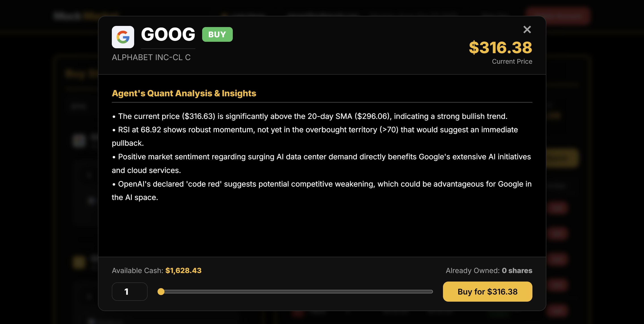Image resolution: width=644 pixels, height=324 pixels.
Task: Select the Agent's Quant Analysis & Insights heading
Action: pyautogui.click(x=184, y=93)
